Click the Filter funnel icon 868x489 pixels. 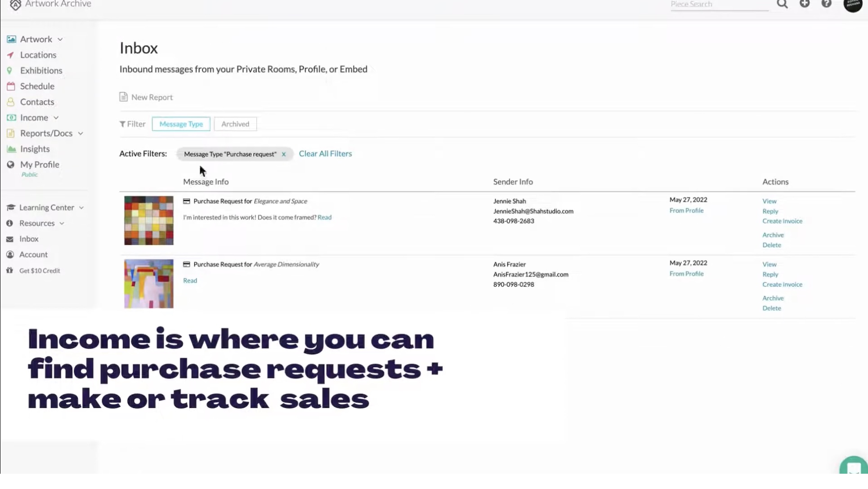point(122,124)
